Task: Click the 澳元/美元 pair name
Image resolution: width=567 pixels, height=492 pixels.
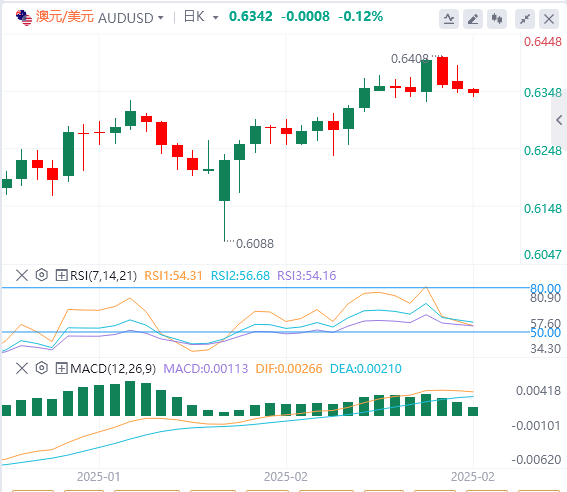Action: pos(65,17)
